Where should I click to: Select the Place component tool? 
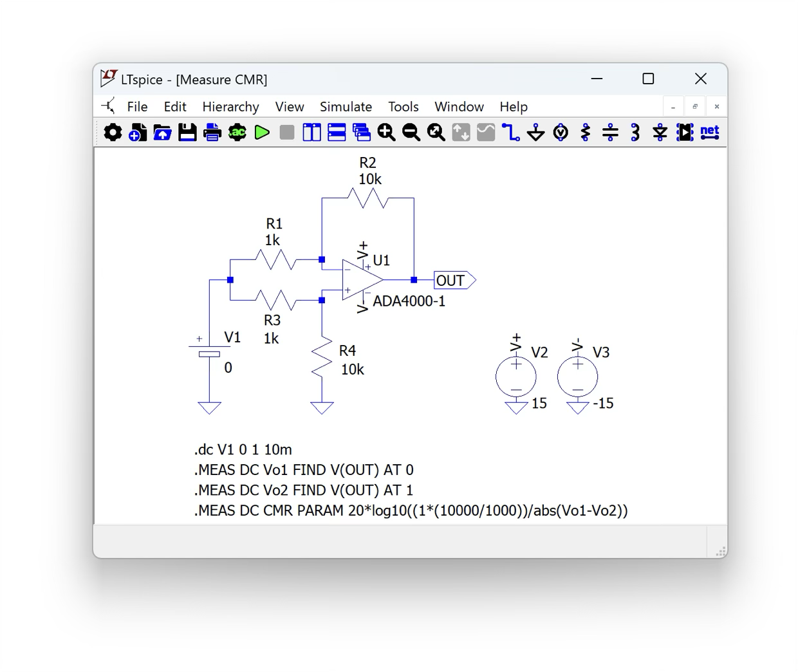685,133
